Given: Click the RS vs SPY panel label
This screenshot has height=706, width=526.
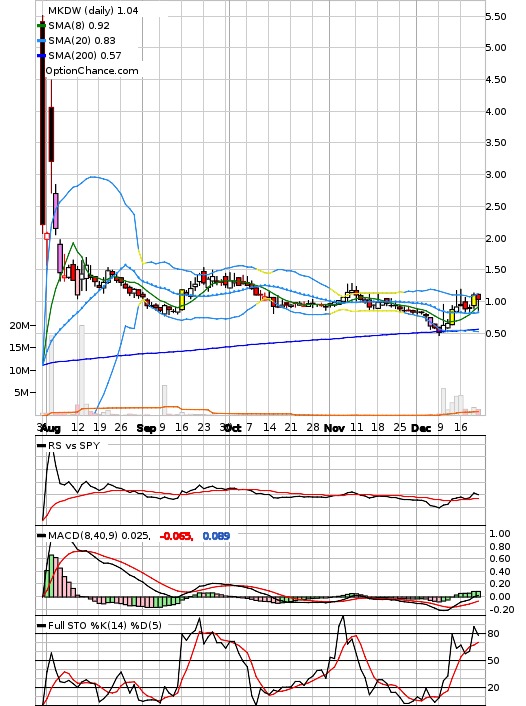Looking at the screenshot, I should [74, 446].
